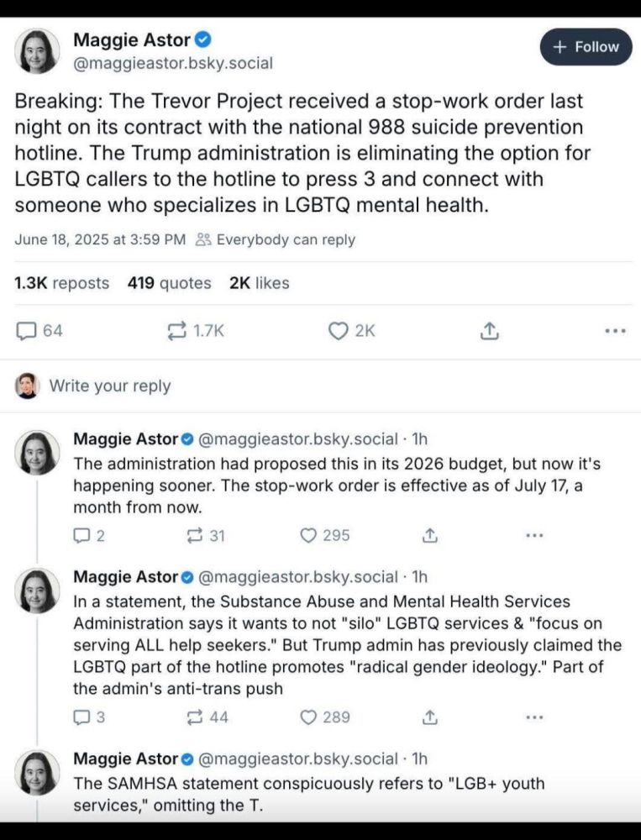641x840 pixels.
Task: Click the Write your reply field
Action: (110, 386)
